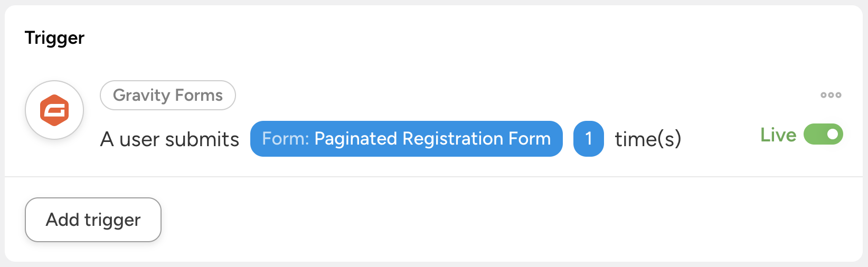Click the white knob of the Live toggle

(833, 135)
